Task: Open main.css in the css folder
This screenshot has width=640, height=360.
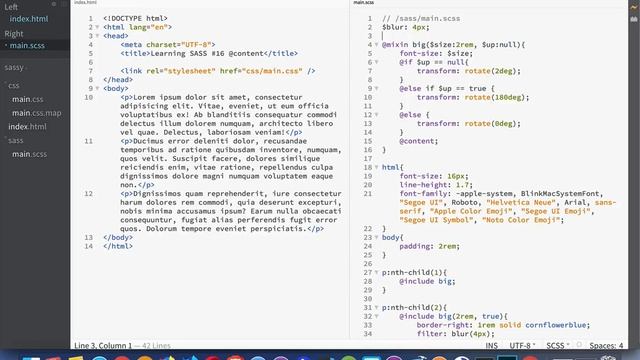Action: [x=27, y=99]
